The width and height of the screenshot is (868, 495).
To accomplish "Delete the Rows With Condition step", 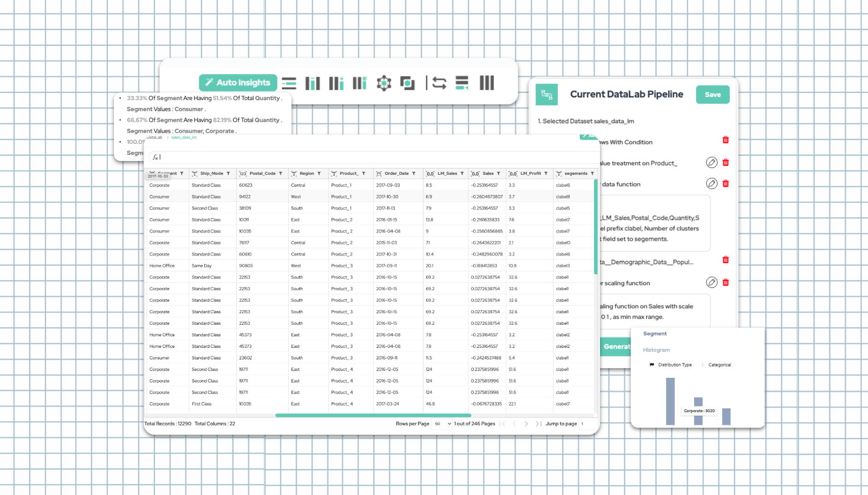I will click(725, 140).
